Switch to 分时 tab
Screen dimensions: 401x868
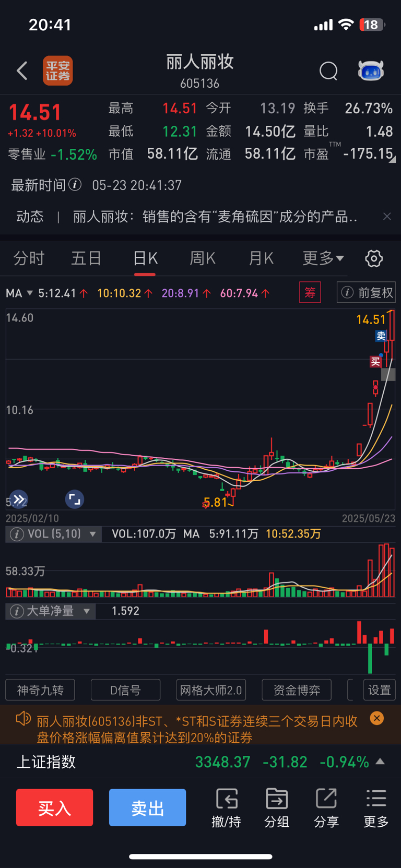[x=29, y=258]
